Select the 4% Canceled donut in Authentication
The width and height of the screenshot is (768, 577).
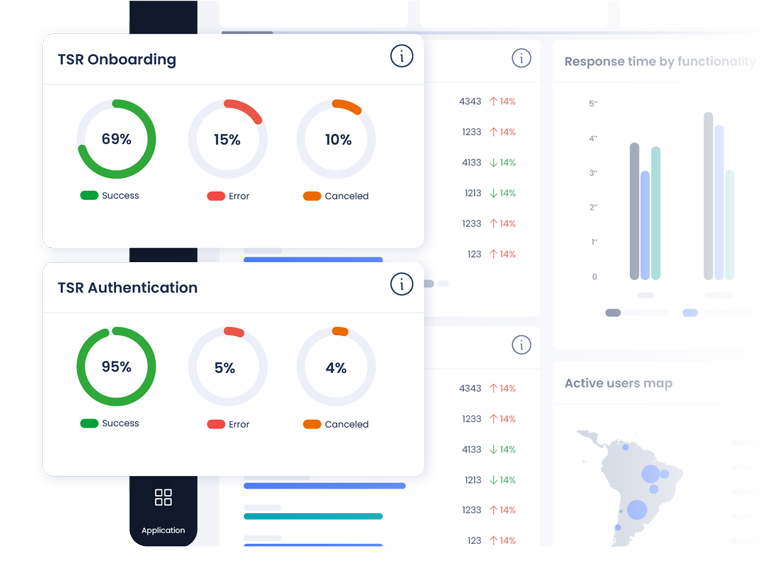(x=337, y=367)
